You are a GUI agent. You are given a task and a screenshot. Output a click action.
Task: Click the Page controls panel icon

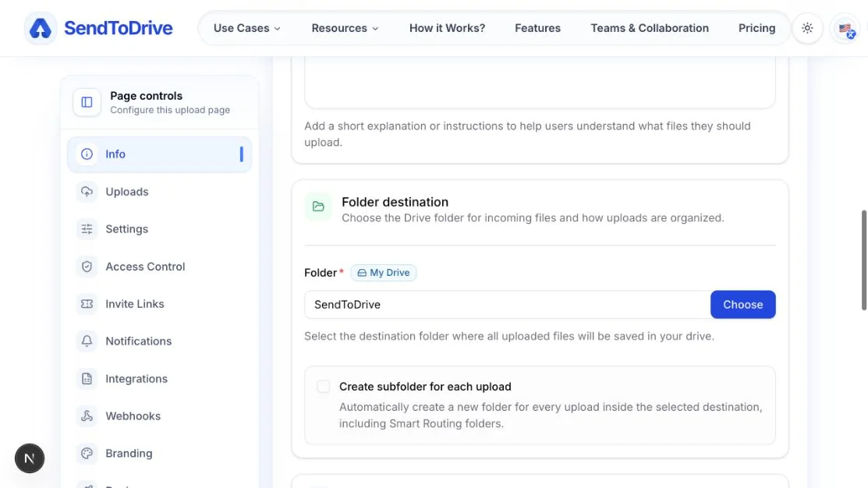click(x=87, y=102)
